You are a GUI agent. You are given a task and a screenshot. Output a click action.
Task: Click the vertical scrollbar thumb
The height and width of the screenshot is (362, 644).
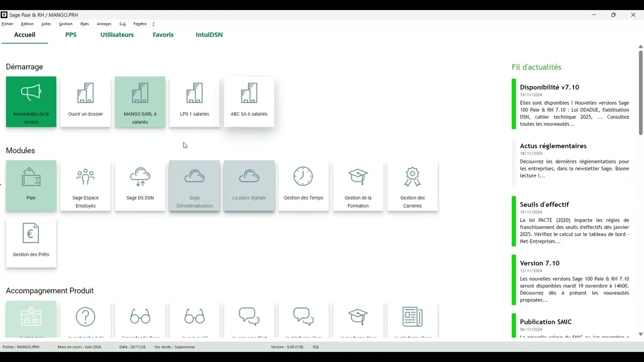(x=640, y=92)
